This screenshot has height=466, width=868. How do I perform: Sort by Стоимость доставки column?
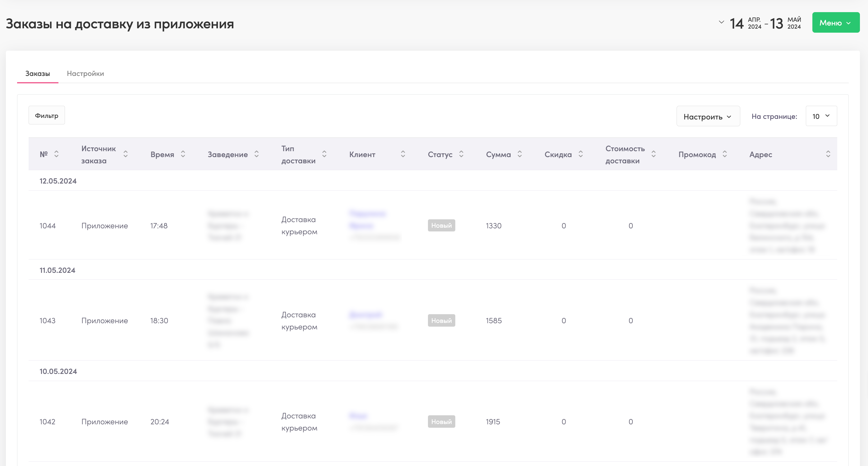click(x=653, y=154)
